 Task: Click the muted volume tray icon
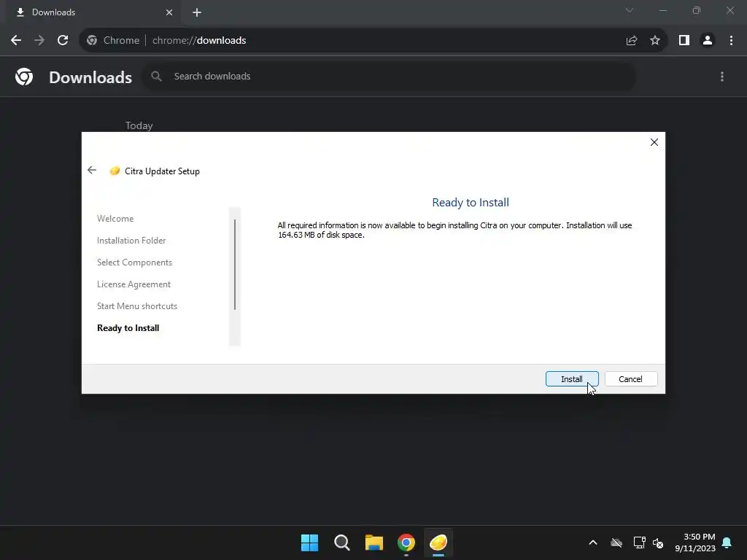click(658, 542)
